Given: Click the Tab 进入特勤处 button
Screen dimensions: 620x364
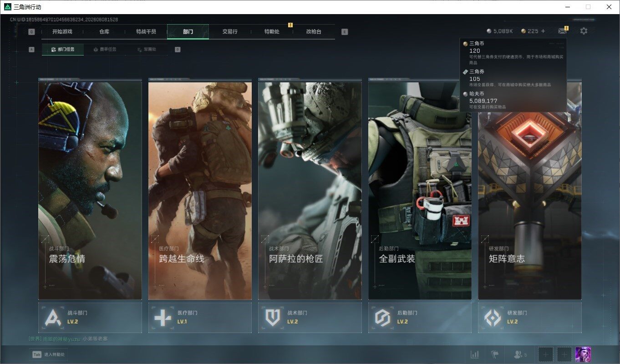Looking at the screenshot, I should (x=48, y=354).
